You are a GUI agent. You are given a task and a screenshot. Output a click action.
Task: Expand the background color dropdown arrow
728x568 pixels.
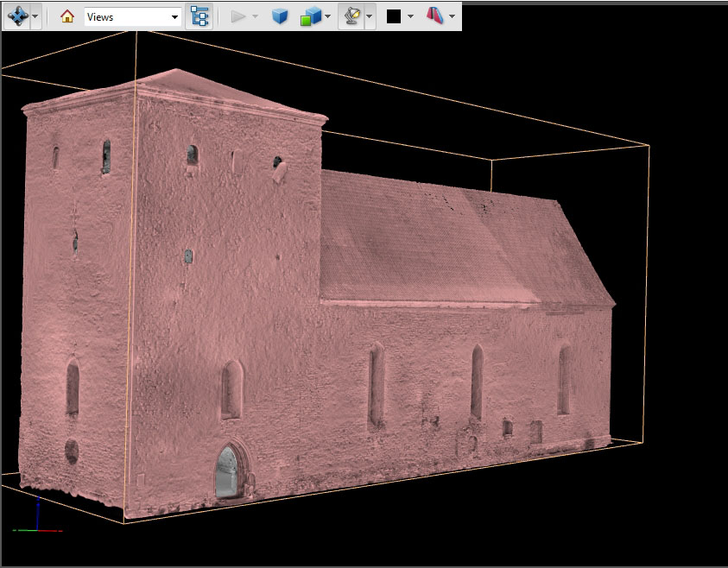coord(410,16)
